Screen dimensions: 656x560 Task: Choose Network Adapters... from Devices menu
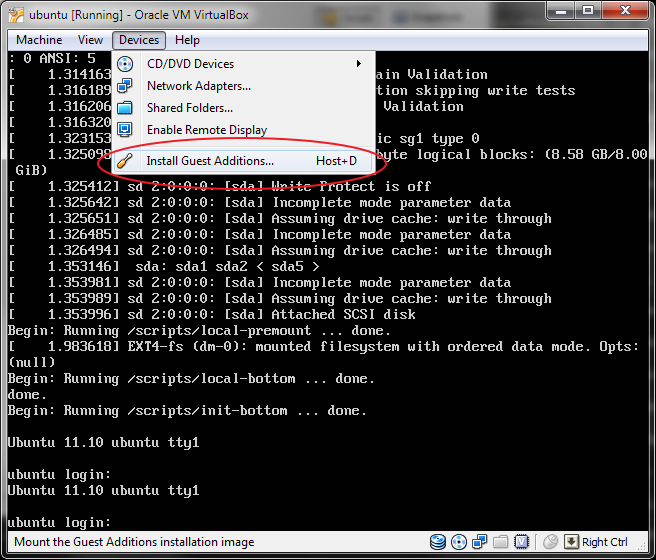[x=243, y=86]
